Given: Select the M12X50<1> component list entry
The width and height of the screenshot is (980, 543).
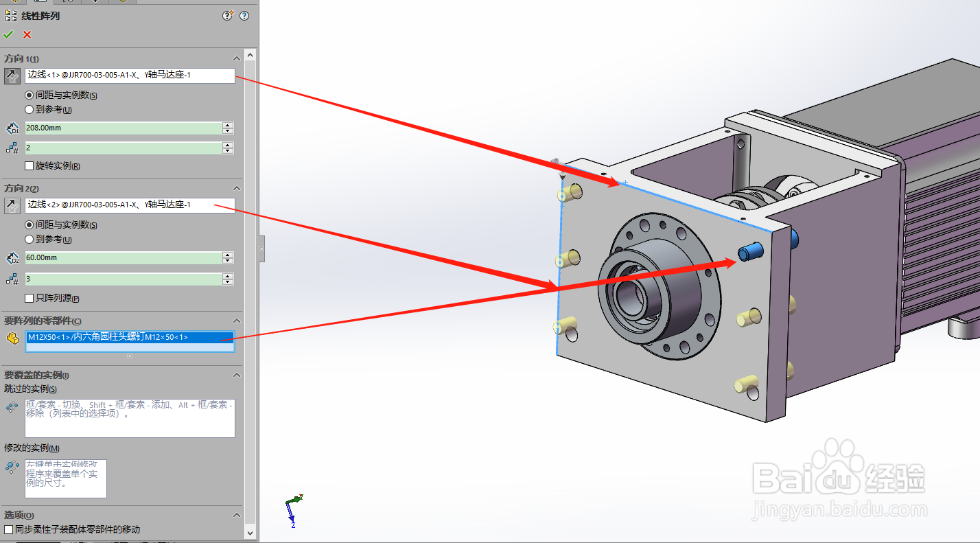Looking at the screenshot, I should (130, 337).
